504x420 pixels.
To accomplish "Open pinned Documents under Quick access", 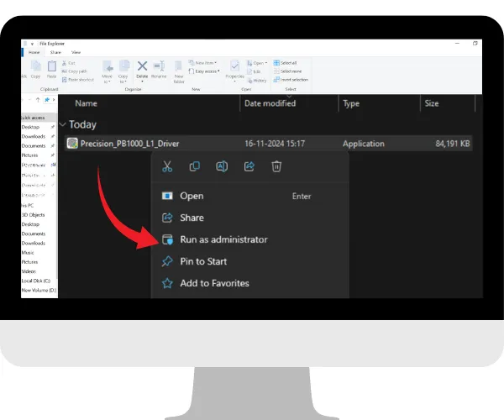I will (34, 146).
